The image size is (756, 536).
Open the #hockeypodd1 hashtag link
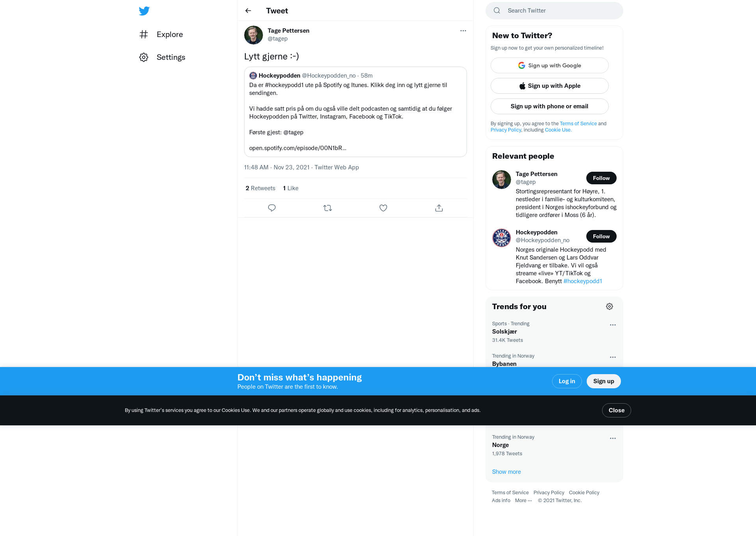pyautogui.click(x=583, y=281)
